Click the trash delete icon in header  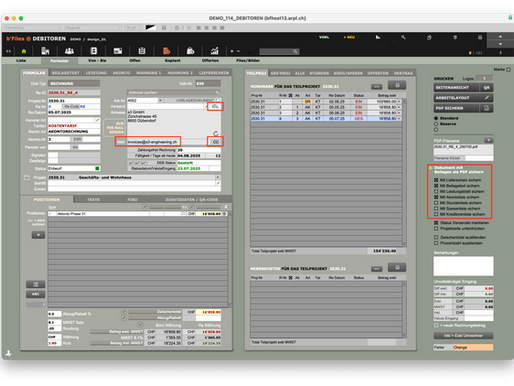click(455, 37)
